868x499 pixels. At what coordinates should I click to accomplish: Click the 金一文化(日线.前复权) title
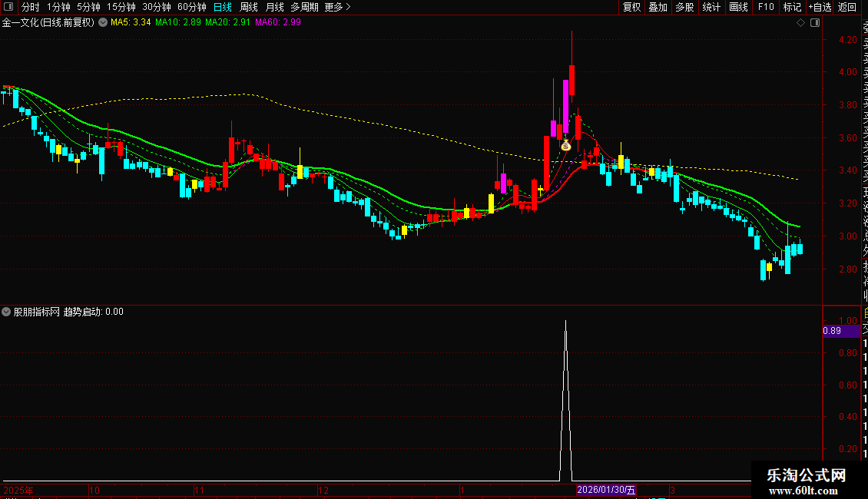[x=48, y=23]
